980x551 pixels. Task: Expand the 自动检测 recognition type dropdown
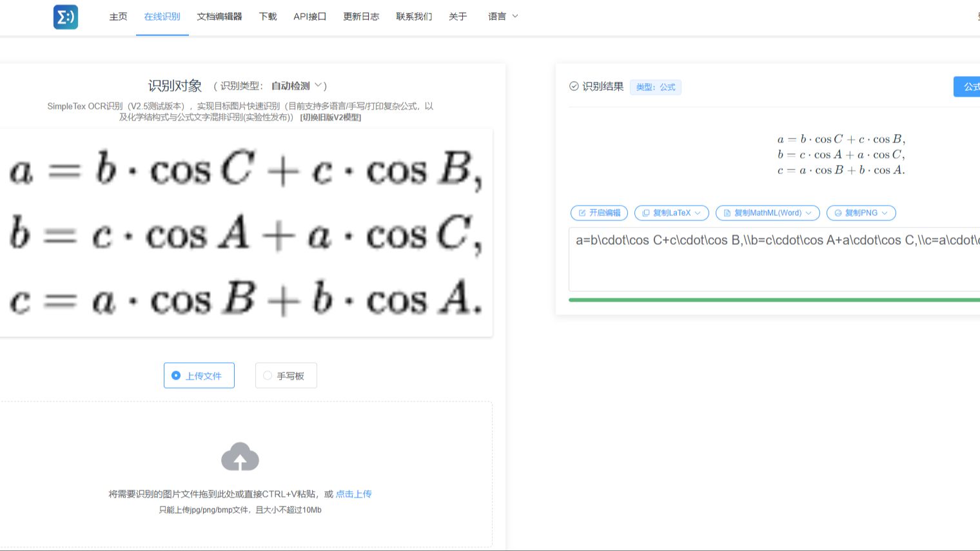(x=296, y=86)
